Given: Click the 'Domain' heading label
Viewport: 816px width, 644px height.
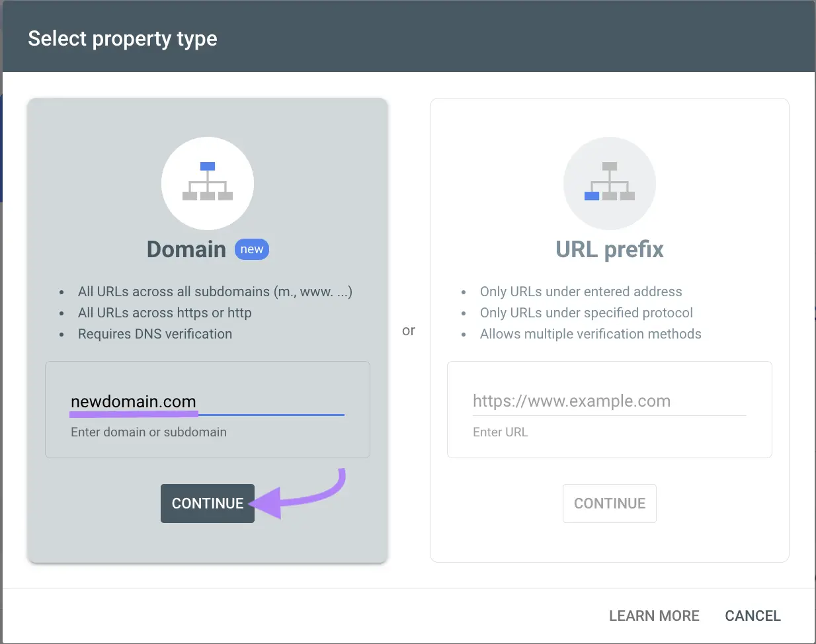Looking at the screenshot, I should coord(186,249).
